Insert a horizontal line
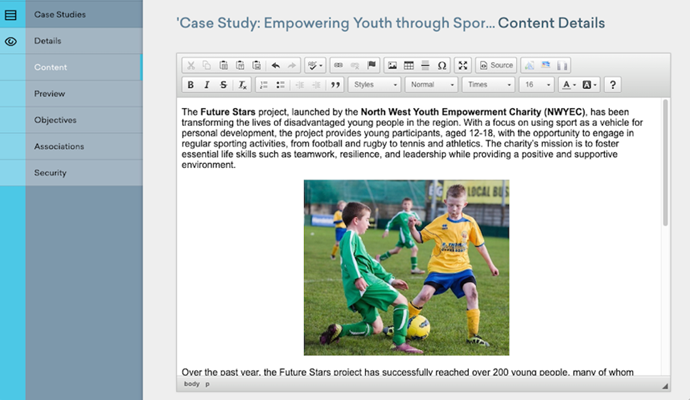690x400 pixels. 425,66
